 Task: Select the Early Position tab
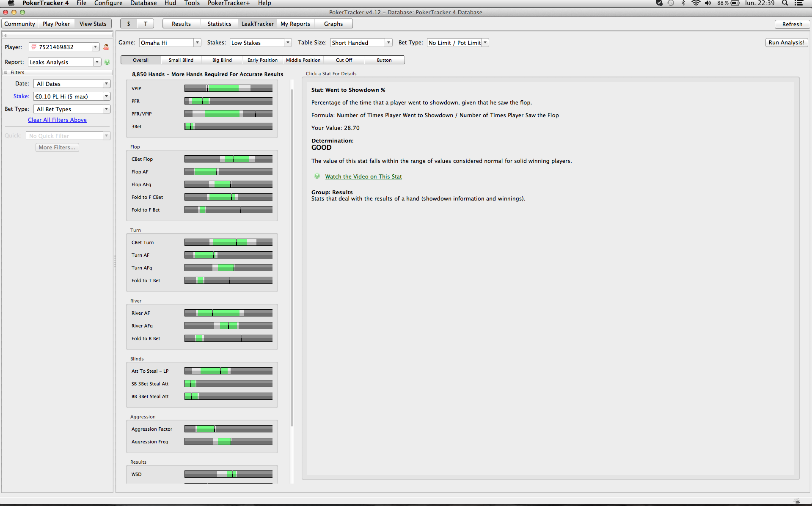click(262, 60)
